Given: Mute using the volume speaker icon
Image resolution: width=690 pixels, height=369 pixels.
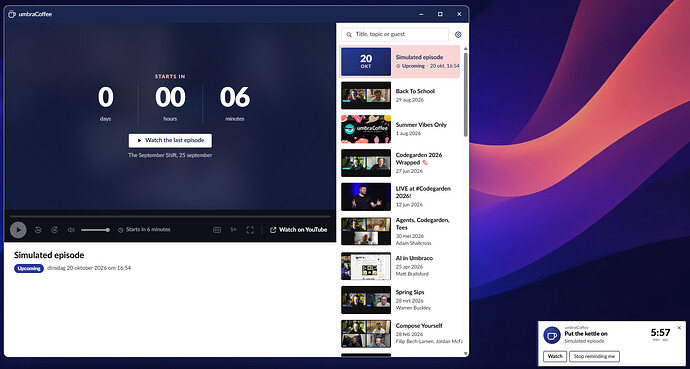Looking at the screenshot, I should pyautogui.click(x=71, y=230).
